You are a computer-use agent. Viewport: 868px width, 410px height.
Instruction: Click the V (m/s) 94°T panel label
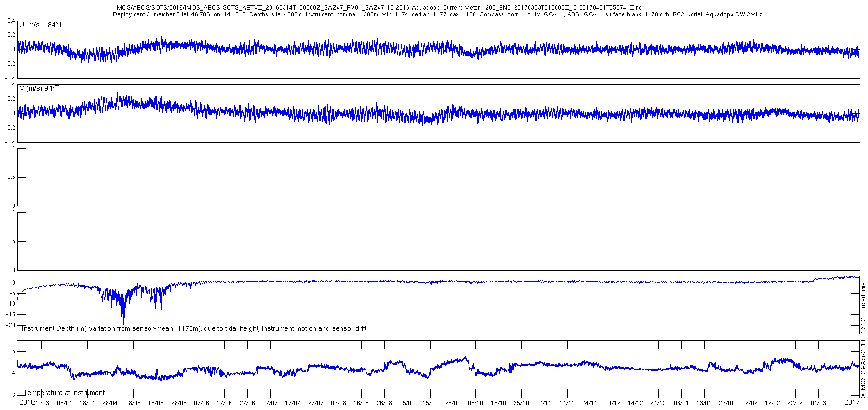click(x=39, y=89)
